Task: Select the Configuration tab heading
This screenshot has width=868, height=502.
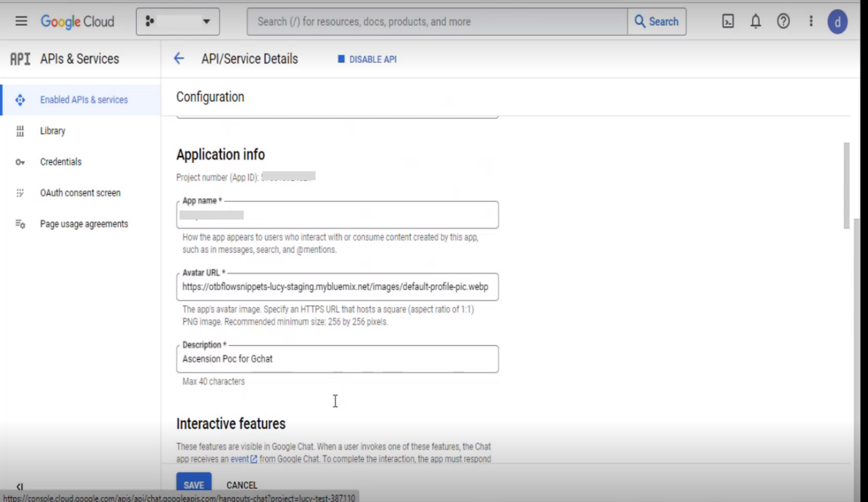Action: [210, 97]
